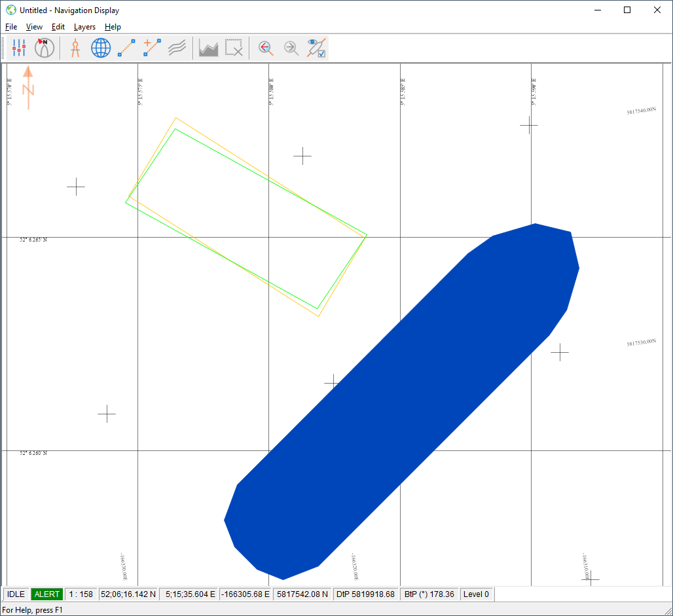This screenshot has width=673, height=616.
Task: Click the IDLE status field
Action: (16, 594)
